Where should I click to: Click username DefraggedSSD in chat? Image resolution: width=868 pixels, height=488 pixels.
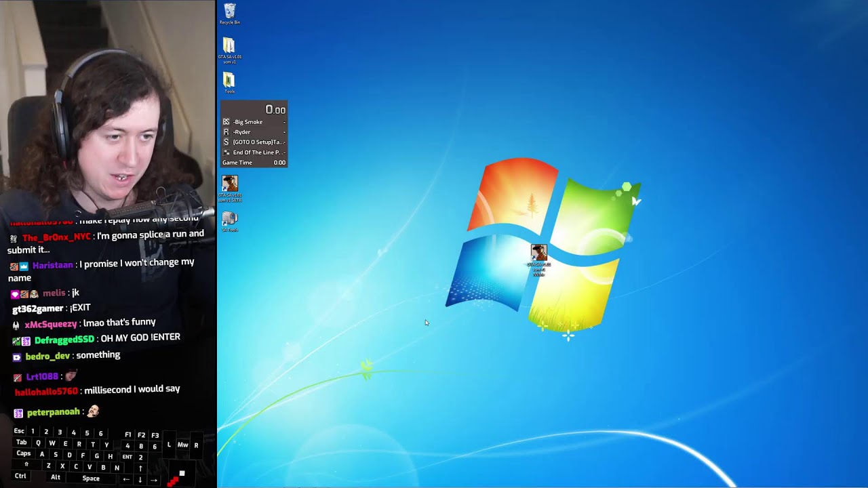pos(64,339)
